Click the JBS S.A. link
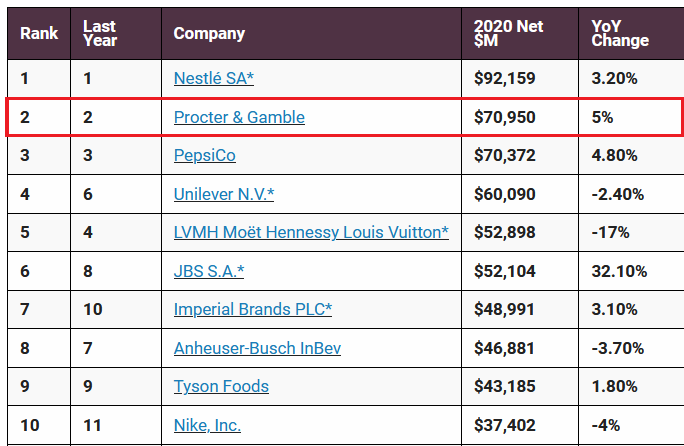This screenshot has height=446, width=684. [x=209, y=271]
